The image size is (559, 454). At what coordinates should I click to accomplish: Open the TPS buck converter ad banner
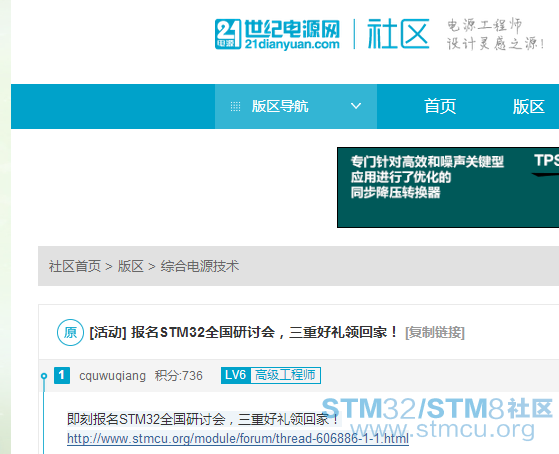coord(448,187)
